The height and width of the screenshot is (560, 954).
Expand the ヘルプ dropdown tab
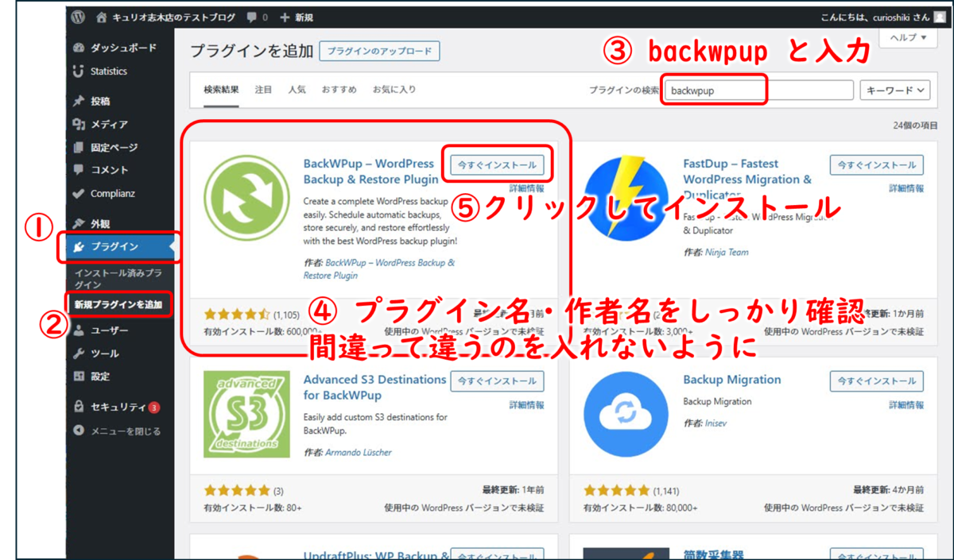[908, 37]
